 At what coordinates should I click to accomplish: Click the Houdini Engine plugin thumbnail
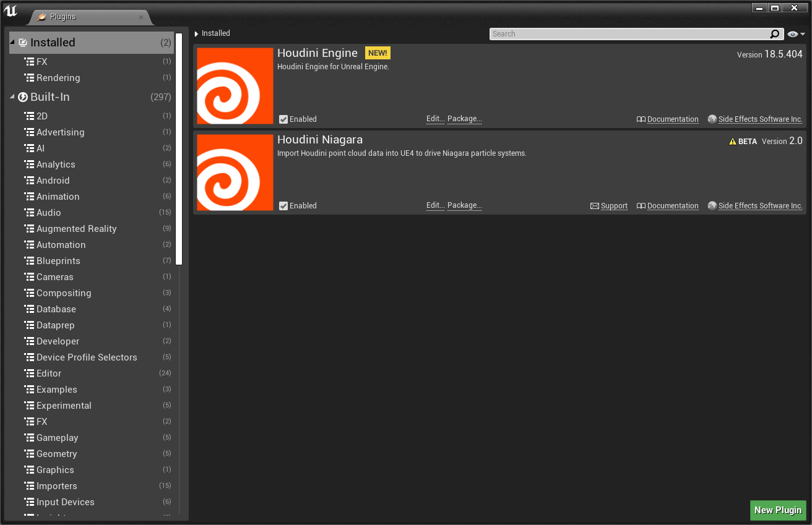click(x=235, y=86)
